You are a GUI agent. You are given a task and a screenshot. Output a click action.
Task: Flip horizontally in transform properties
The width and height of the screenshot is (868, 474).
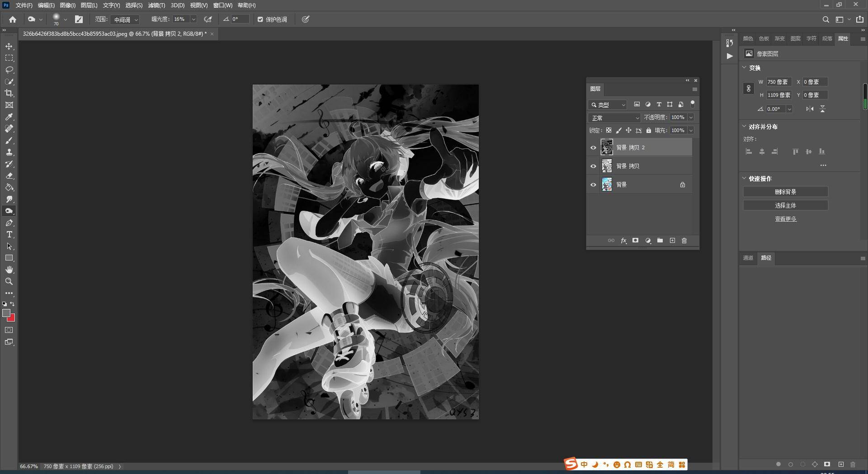(x=810, y=109)
